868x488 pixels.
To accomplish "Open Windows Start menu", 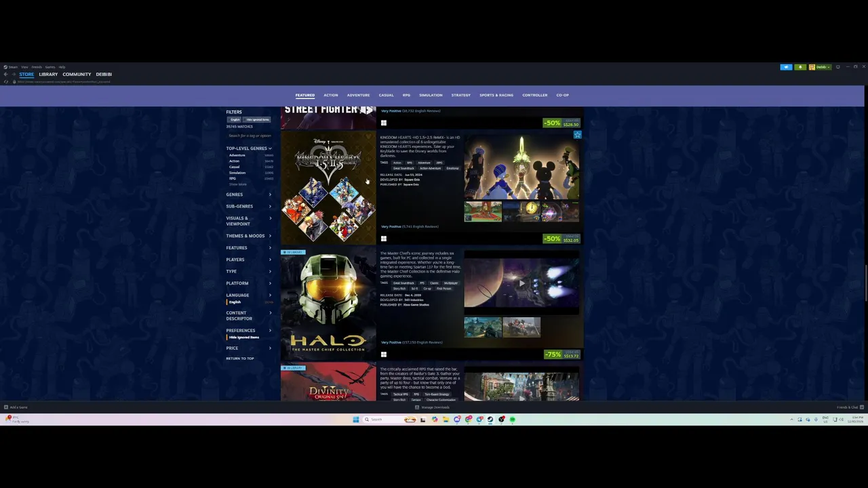I will coord(355,420).
